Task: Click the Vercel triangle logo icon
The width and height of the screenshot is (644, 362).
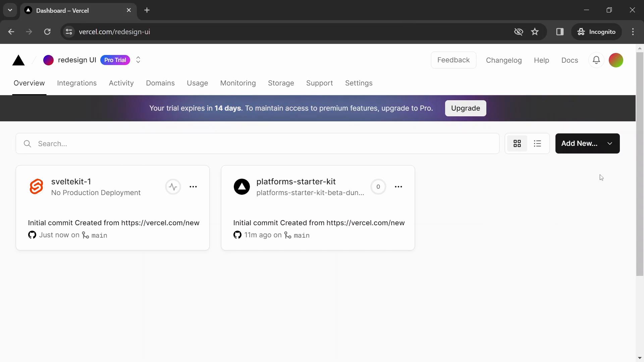Action: [18, 60]
